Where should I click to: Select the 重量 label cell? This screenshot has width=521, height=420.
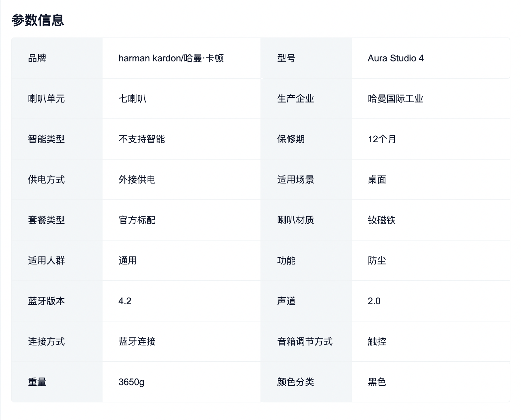point(57,382)
